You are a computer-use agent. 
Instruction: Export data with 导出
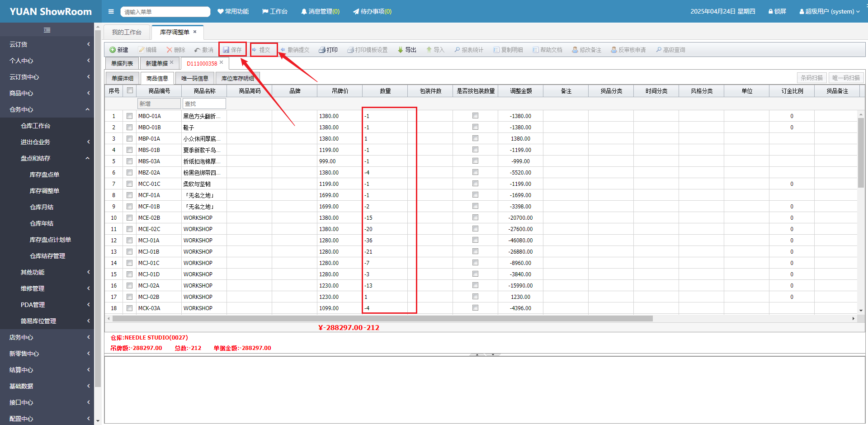tap(407, 50)
